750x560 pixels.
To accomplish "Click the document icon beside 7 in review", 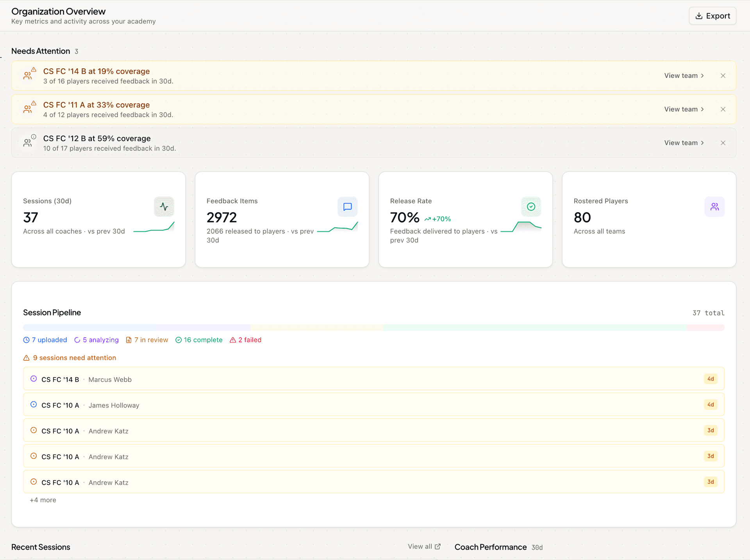I will 129,340.
